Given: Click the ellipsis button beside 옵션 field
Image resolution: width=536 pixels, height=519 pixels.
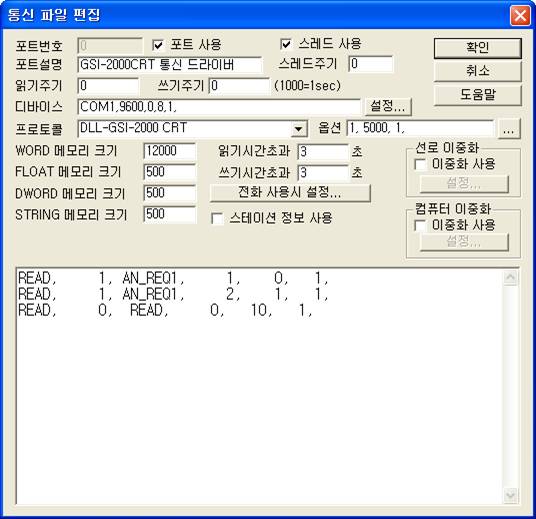Looking at the screenshot, I should pyautogui.click(x=509, y=129).
